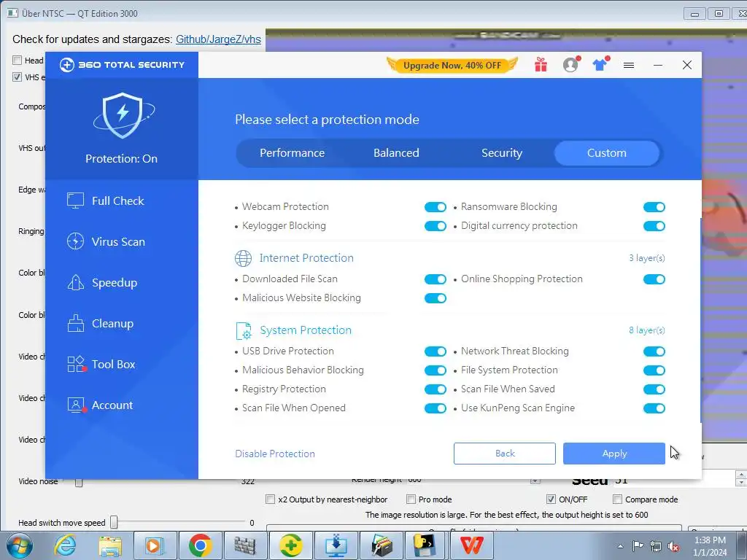Image resolution: width=747 pixels, height=560 pixels.
Task: Toggle Downloaded File Scan switch
Action: (436, 279)
